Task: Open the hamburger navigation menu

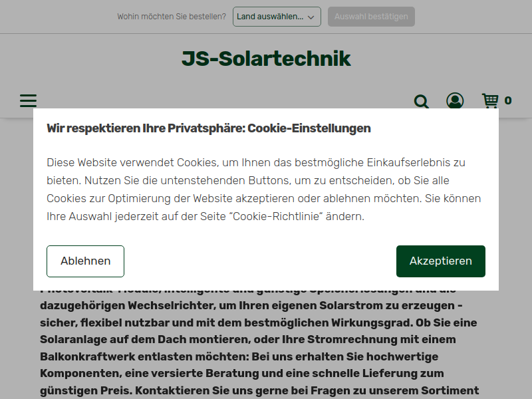Action: click(28, 101)
